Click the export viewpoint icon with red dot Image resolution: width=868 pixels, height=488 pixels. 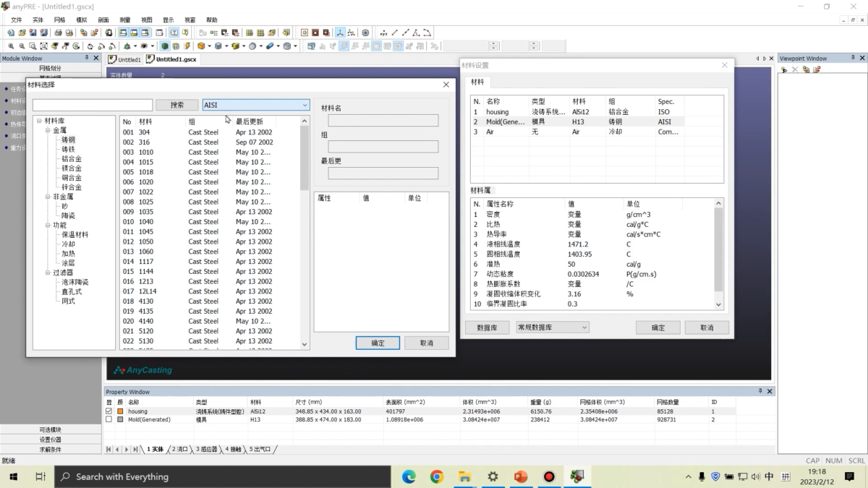816,69
